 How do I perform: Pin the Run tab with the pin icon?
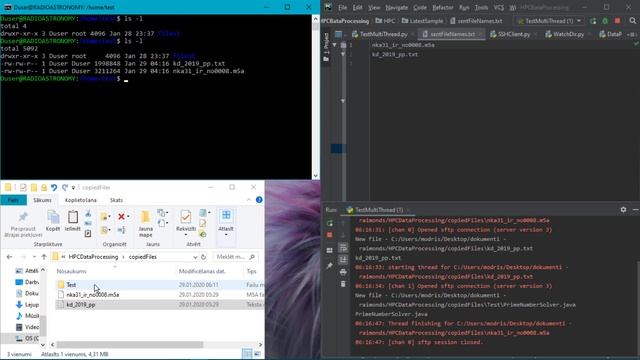tap(330, 266)
